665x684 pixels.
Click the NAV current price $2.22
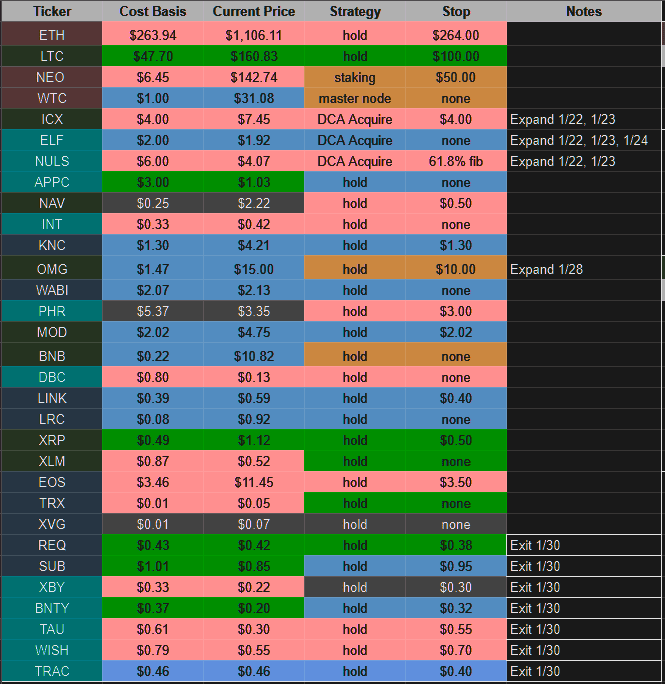[x=254, y=203]
